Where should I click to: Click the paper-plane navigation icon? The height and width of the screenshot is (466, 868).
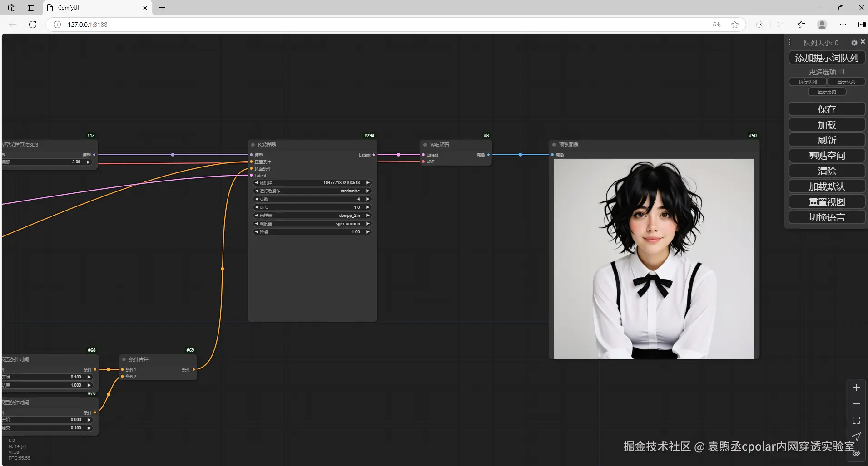856,437
